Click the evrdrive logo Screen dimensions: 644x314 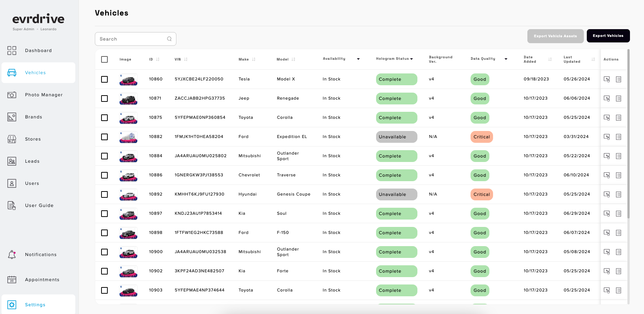click(38, 19)
